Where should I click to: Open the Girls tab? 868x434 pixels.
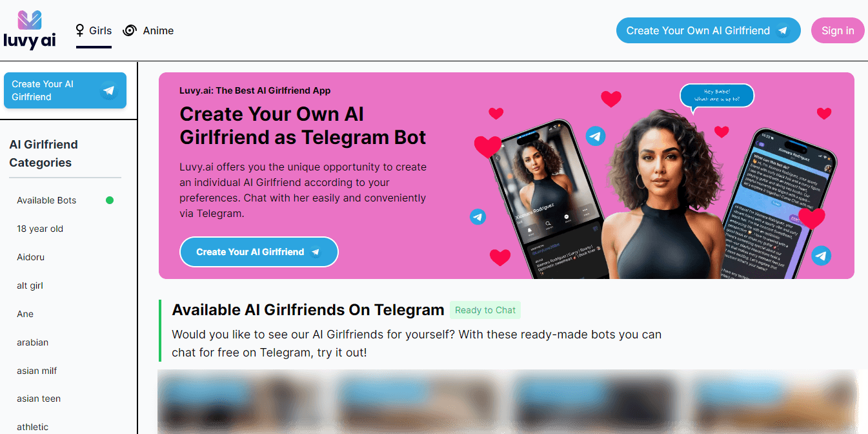coord(94,30)
